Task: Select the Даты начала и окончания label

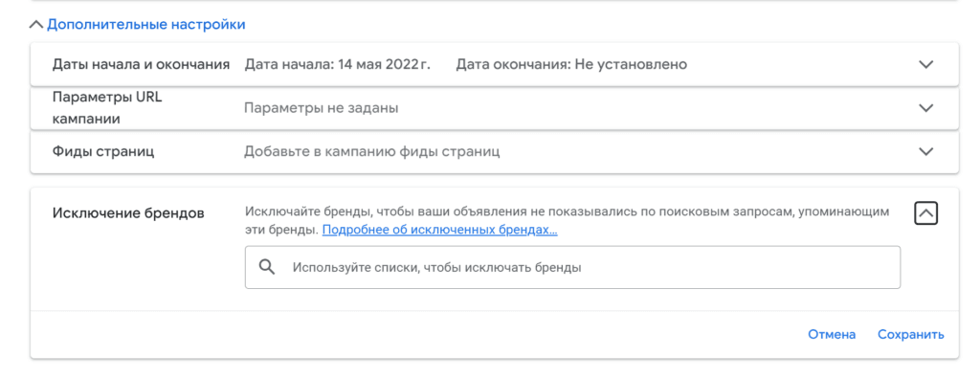Action: pyautogui.click(x=142, y=64)
